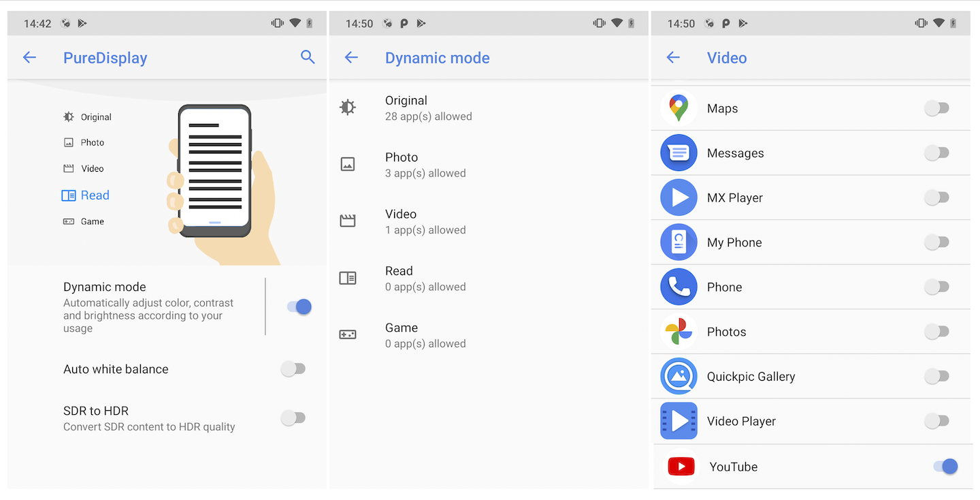This screenshot has width=980, height=500.
Task: Open Photo 3 app(s) allowed
Action: pos(489,165)
